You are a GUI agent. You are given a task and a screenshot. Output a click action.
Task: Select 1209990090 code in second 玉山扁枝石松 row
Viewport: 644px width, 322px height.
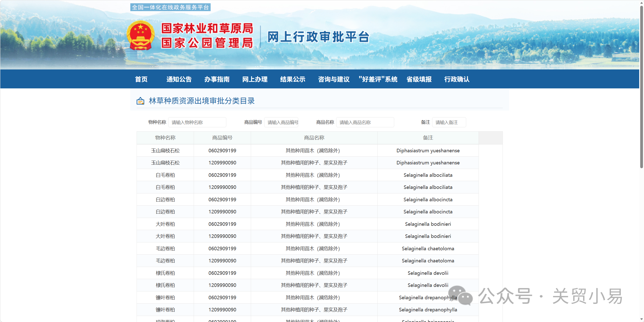tap(222, 163)
